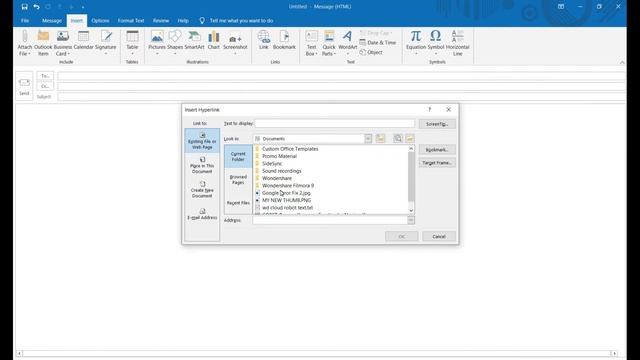The height and width of the screenshot is (360, 640).
Task: Click the Bookmark ribbon icon
Action: [284, 41]
